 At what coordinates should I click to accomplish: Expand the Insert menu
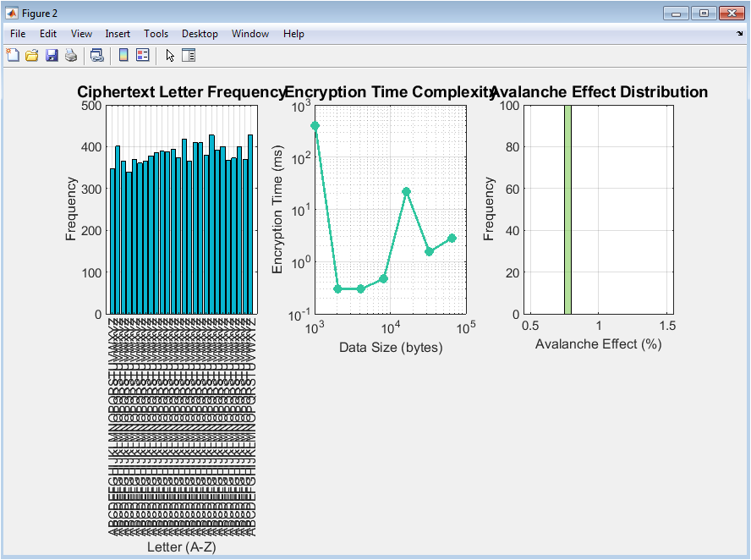click(118, 34)
